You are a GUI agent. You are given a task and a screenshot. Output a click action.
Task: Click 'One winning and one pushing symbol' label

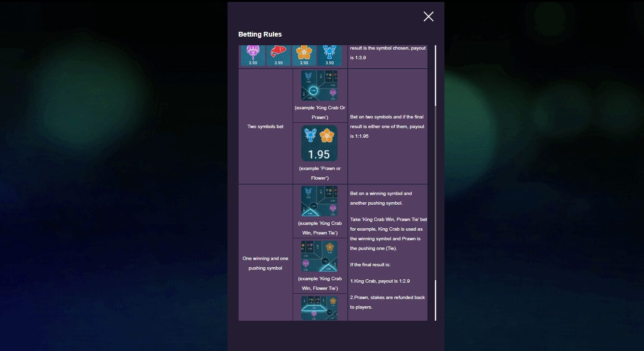265,263
